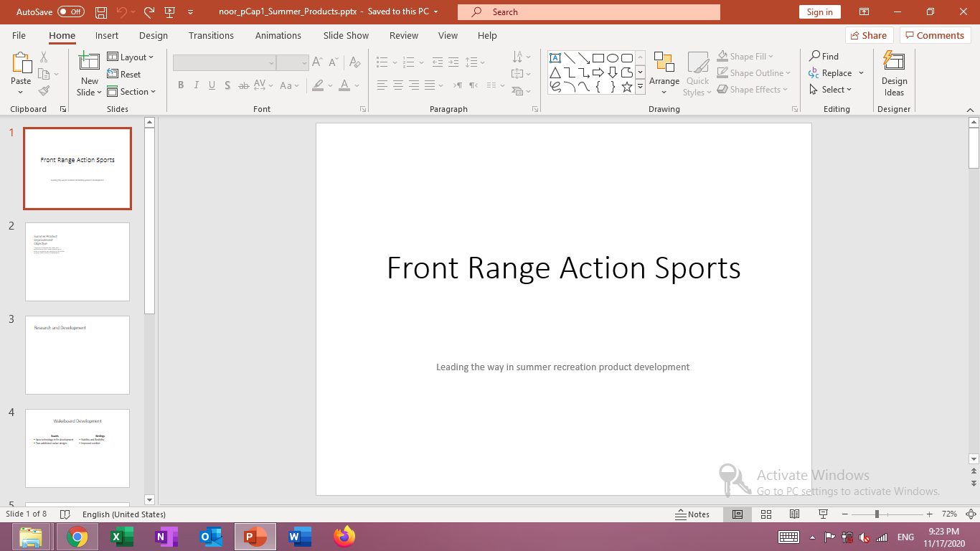The width and height of the screenshot is (980, 551).
Task: Toggle AutoSave switch
Action: point(70,12)
